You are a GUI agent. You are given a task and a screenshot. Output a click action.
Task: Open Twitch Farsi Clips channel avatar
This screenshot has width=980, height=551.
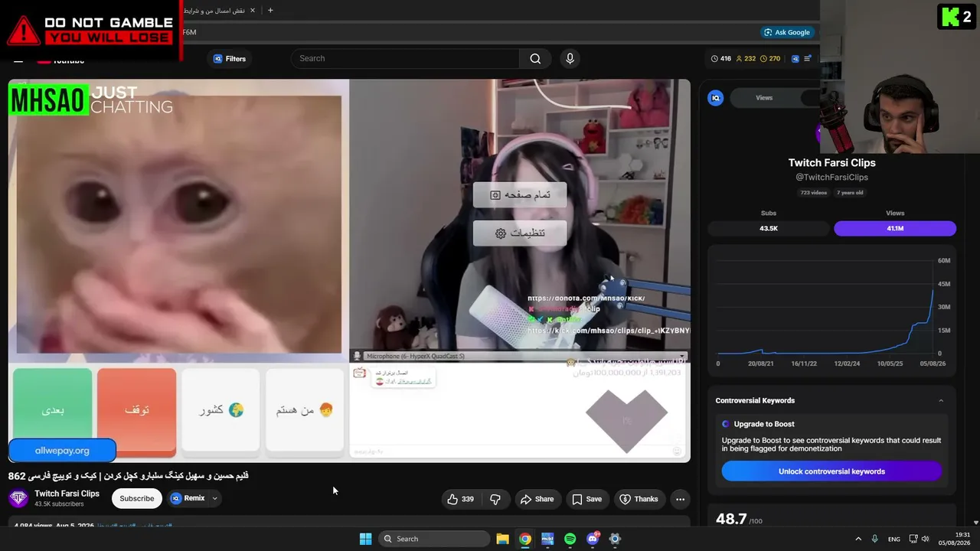(18, 498)
